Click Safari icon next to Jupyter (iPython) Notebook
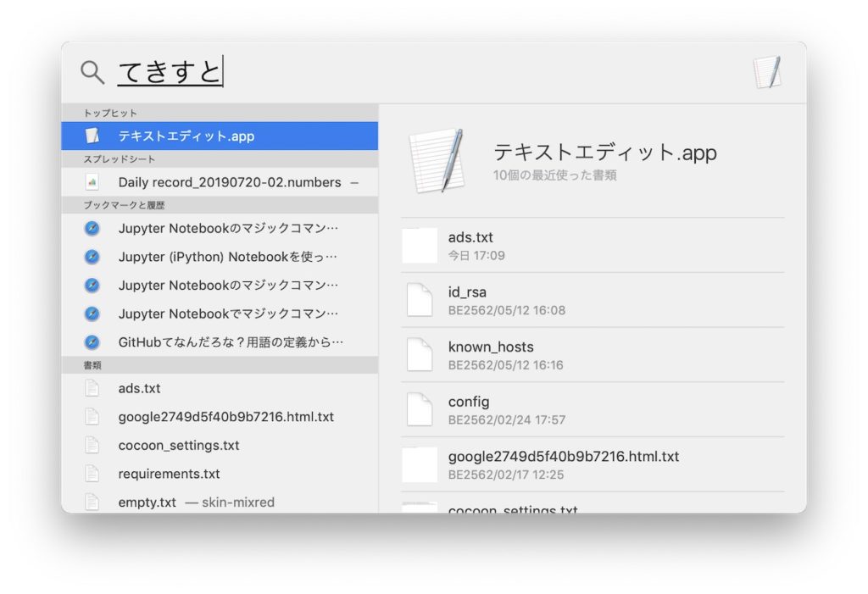The width and height of the screenshot is (868, 594). (92, 257)
